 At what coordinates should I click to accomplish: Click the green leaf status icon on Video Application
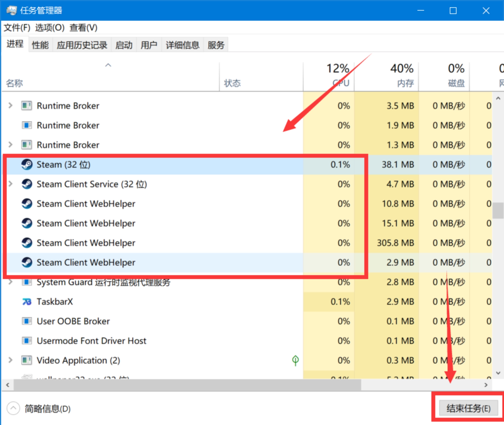tap(295, 360)
